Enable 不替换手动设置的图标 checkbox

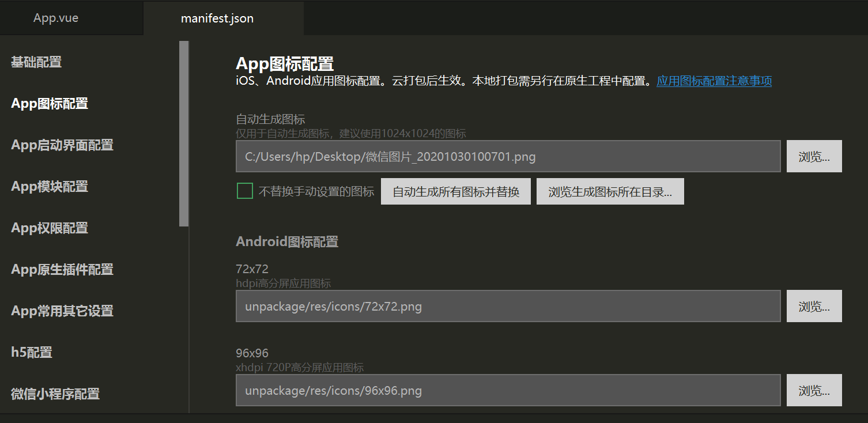[243, 191]
